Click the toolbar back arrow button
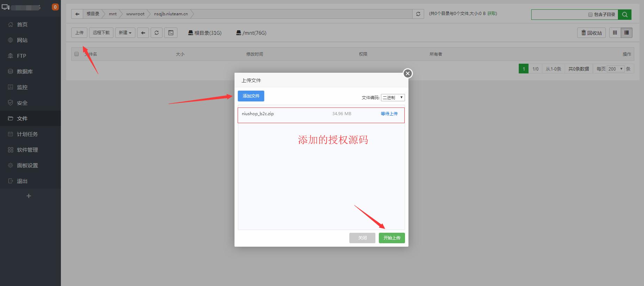Screen dimensions: 644x286 [x=143, y=33]
